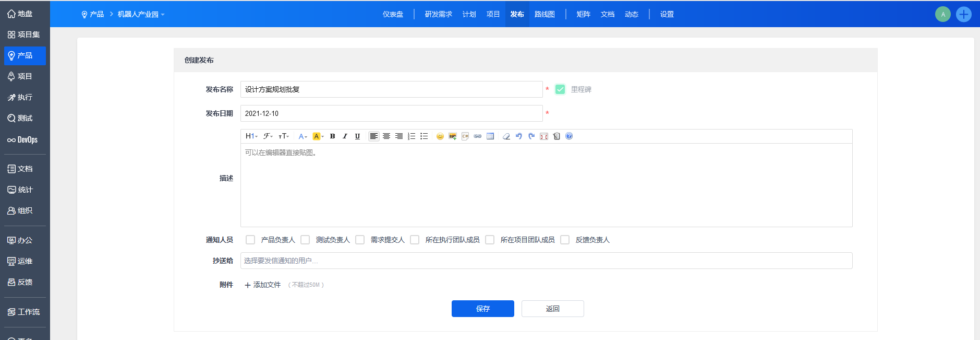Screen dimensions: 980x340
Task: Insert an emoticon in the editor
Action: [x=440, y=136]
